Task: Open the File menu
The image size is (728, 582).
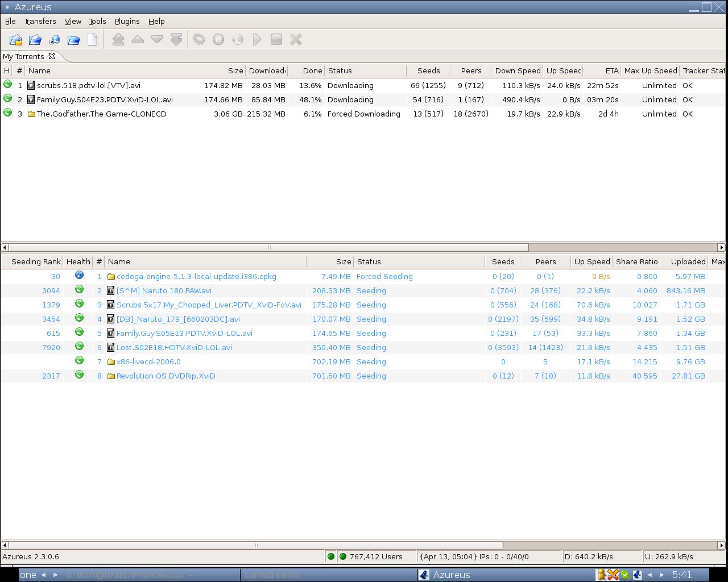Action: [x=10, y=21]
